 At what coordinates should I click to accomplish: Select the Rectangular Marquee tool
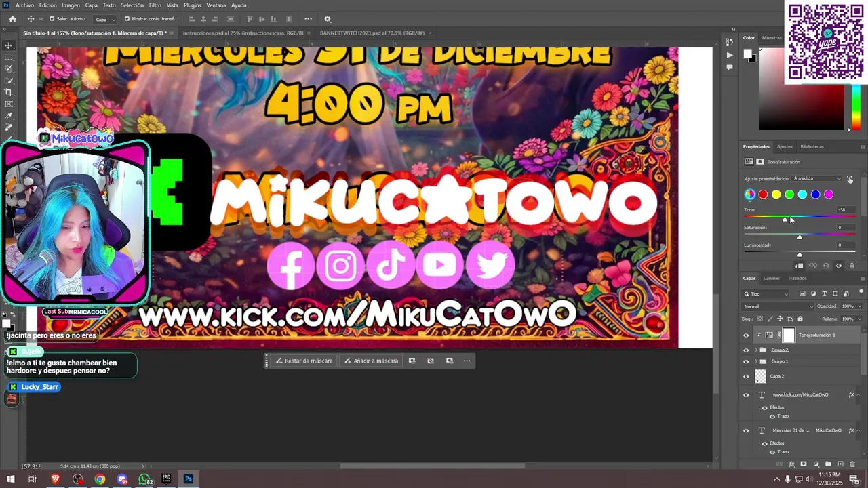9,57
